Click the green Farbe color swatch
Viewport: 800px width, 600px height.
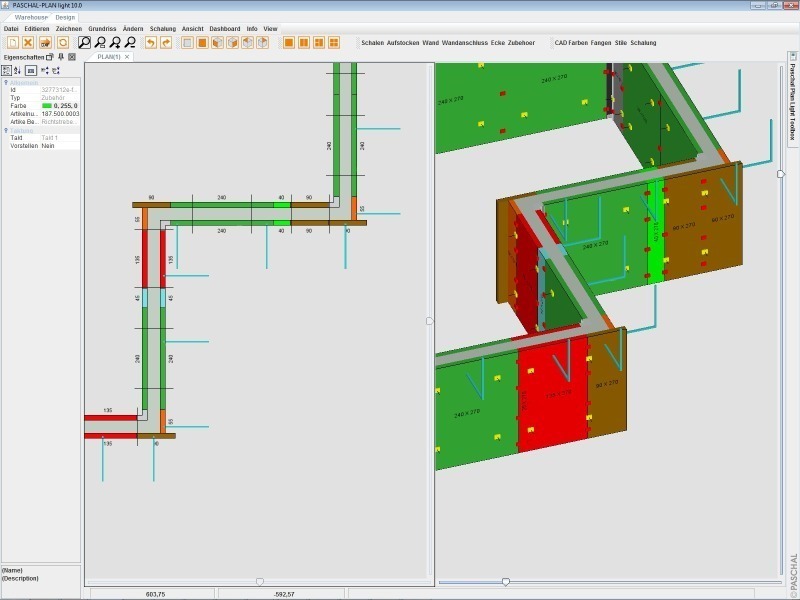[47, 106]
